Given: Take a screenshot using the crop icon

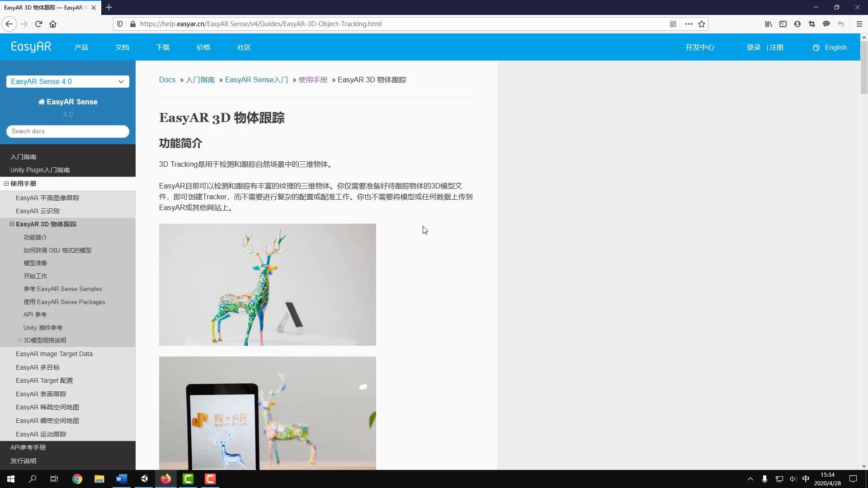Looking at the screenshot, I should pos(812,23).
